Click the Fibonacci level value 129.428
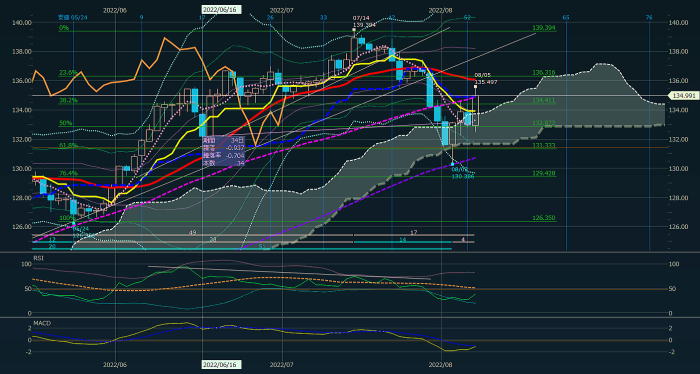 pyautogui.click(x=544, y=173)
